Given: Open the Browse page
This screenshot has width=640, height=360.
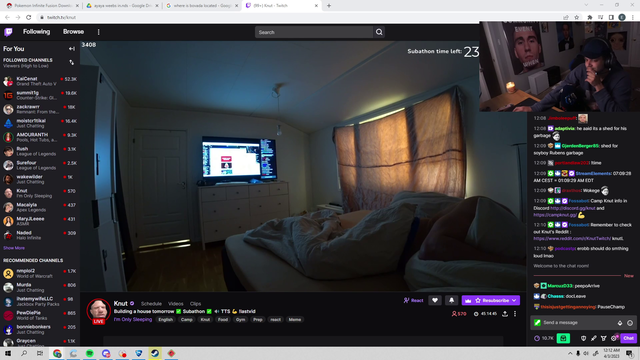Looking at the screenshot, I should coord(73,32).
